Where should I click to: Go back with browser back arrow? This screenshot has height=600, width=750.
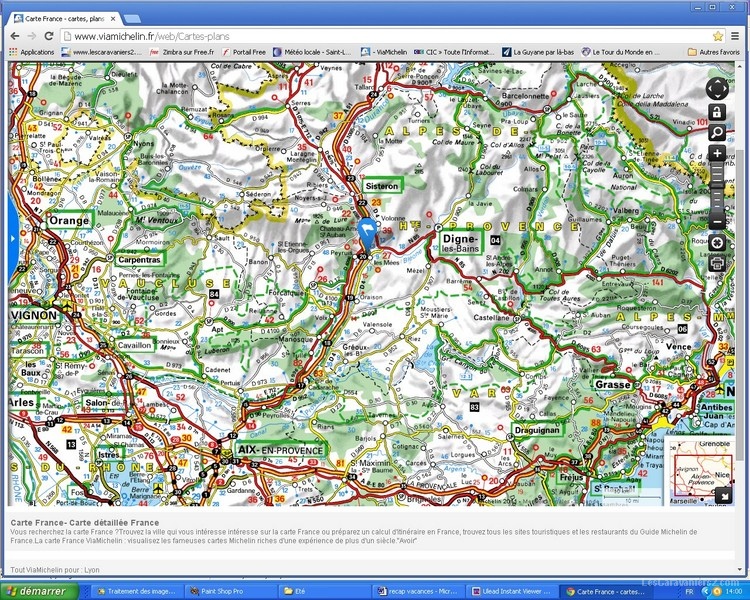coord(15,36)
